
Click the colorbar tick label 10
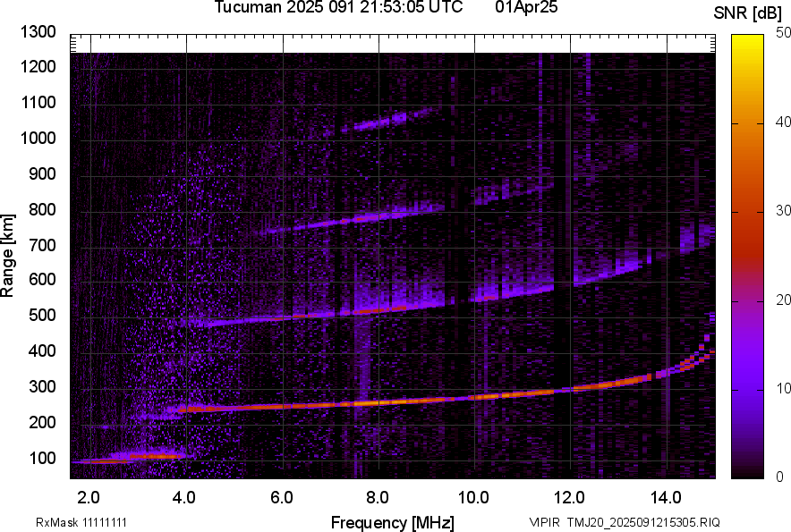[784, 388]
